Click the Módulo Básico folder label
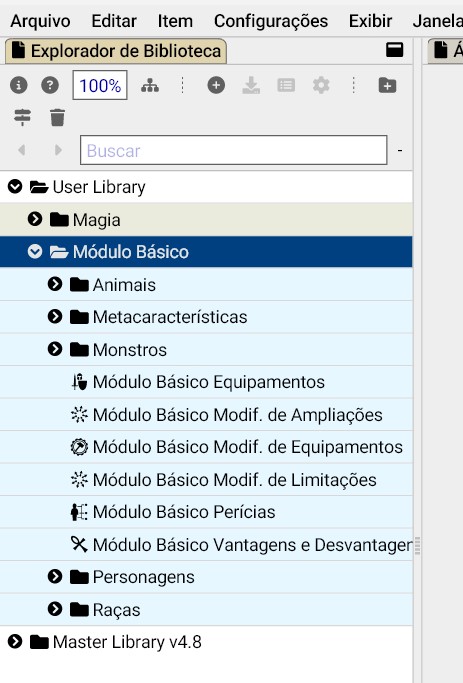The height and width of the screenshot is (683, 463). click(131, 252)
